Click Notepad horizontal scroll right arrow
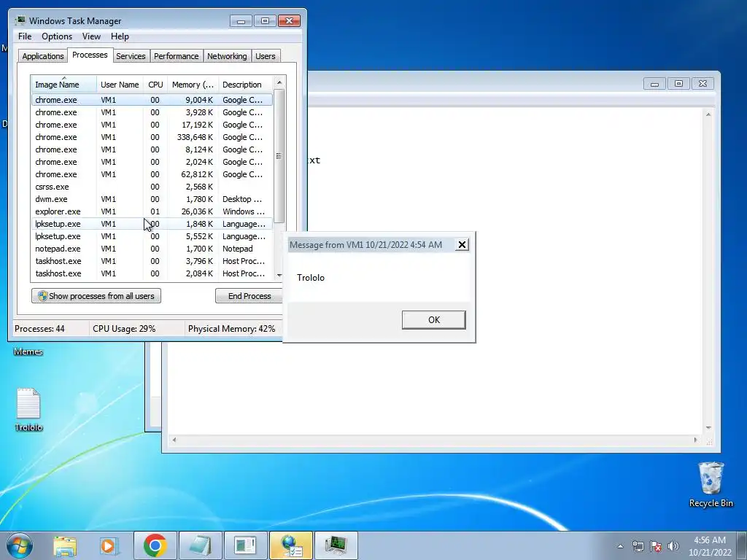The width and height of the screenshot is (747, 560). click(695, 440)
